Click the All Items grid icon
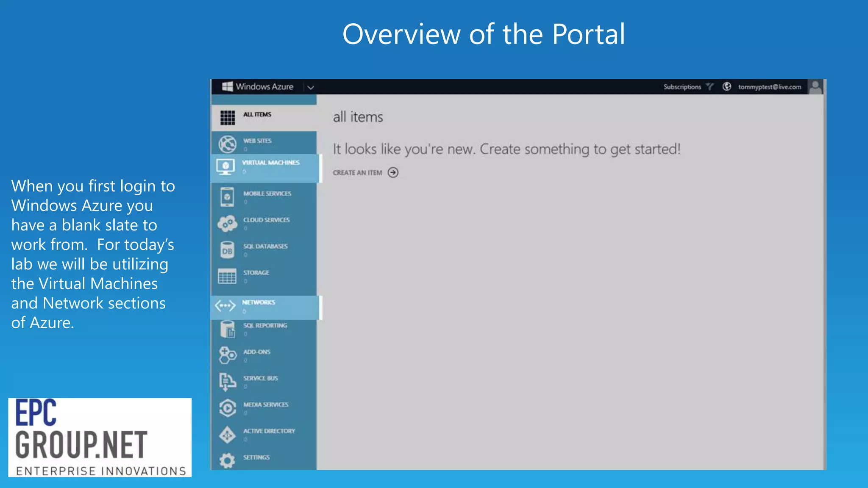The width and height of the screenshot is (868, 488). pos(228,117)
